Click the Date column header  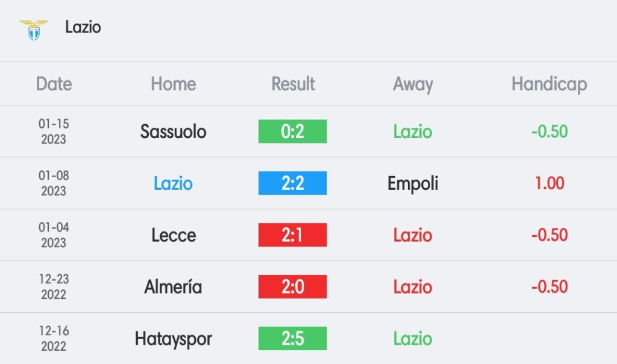click(x=54, y=84)
